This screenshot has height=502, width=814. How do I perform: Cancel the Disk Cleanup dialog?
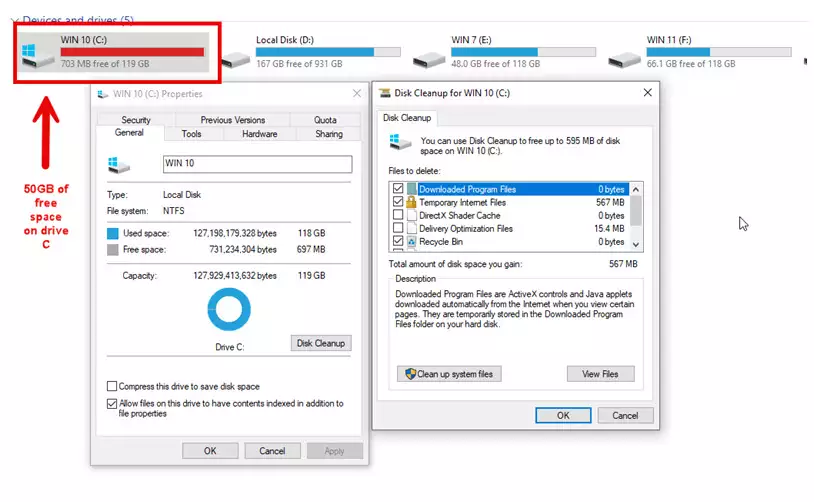coord(625,415)
